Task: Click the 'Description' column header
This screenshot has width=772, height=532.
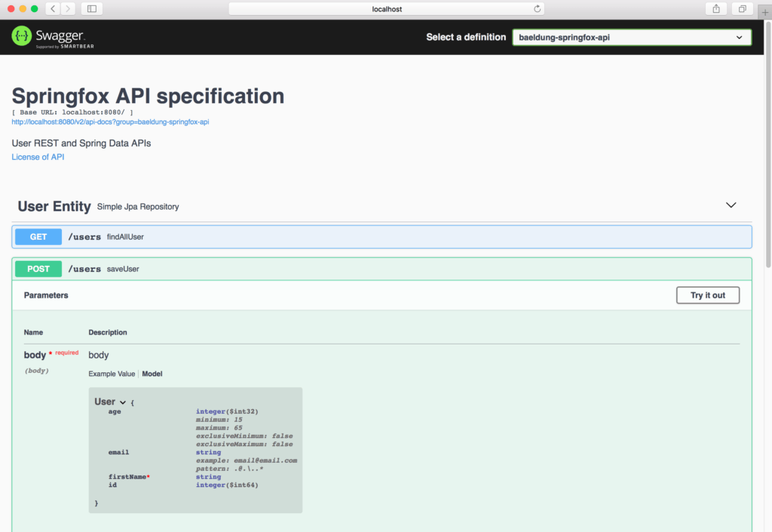Action: (x=108, y=332)
